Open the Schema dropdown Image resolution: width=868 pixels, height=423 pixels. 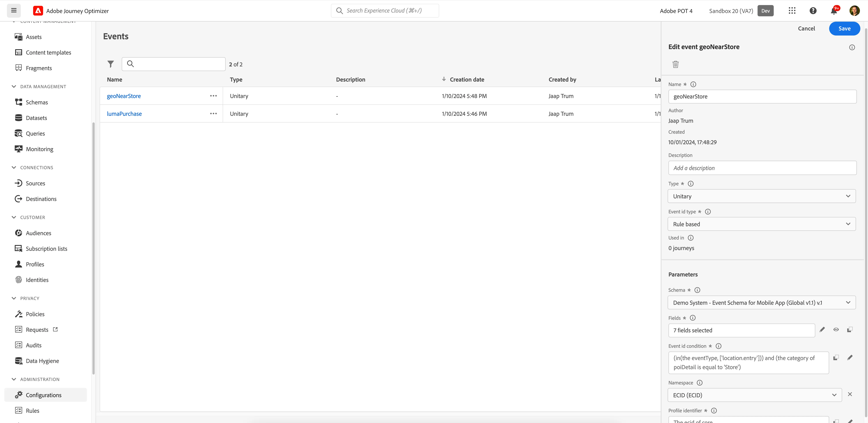pyautogui.click(x=762, y=303)
